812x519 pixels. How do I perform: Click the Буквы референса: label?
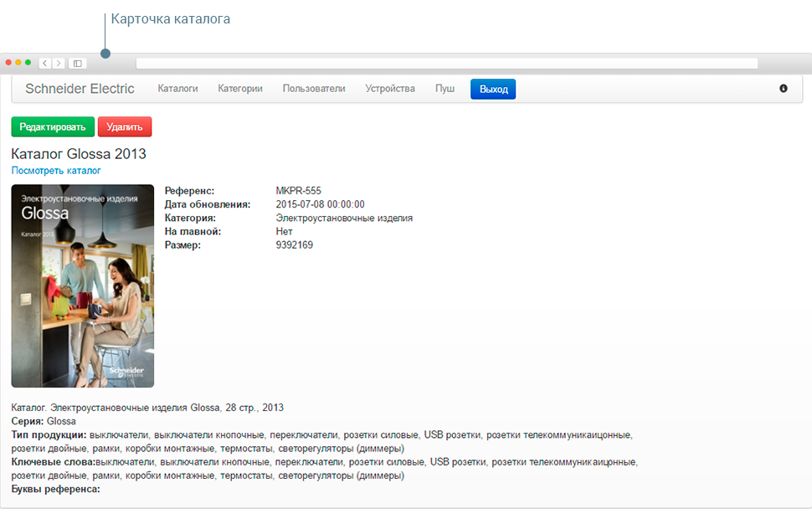(x=56, y=489)
